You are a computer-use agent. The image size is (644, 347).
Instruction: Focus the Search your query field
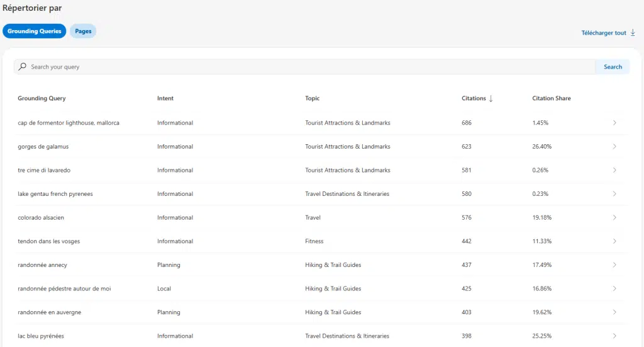pos(305,67)
